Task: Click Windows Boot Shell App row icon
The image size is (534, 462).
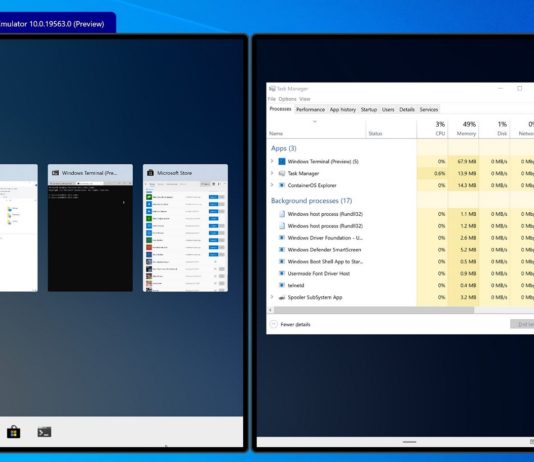Action: point(282,261)
